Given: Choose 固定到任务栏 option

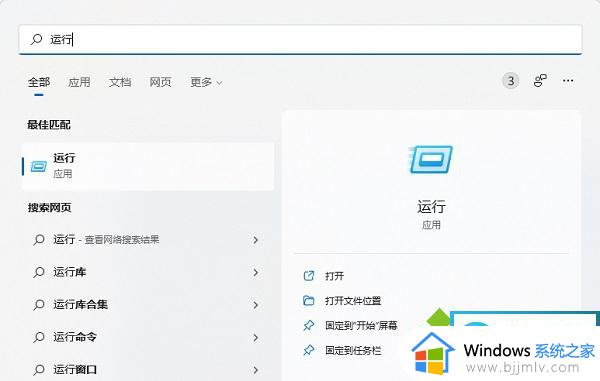Looking at the screenshot, I should coord(353,350).
